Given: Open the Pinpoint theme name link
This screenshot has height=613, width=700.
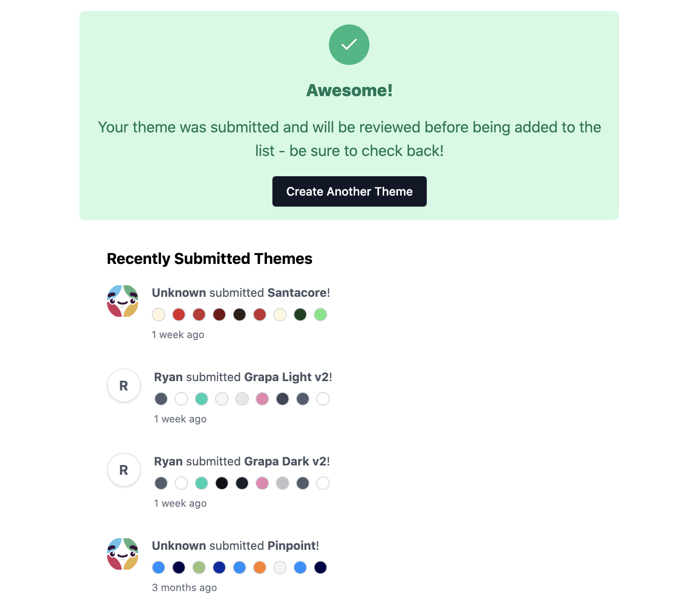Looking at the screenshot, I should [292, 546].
